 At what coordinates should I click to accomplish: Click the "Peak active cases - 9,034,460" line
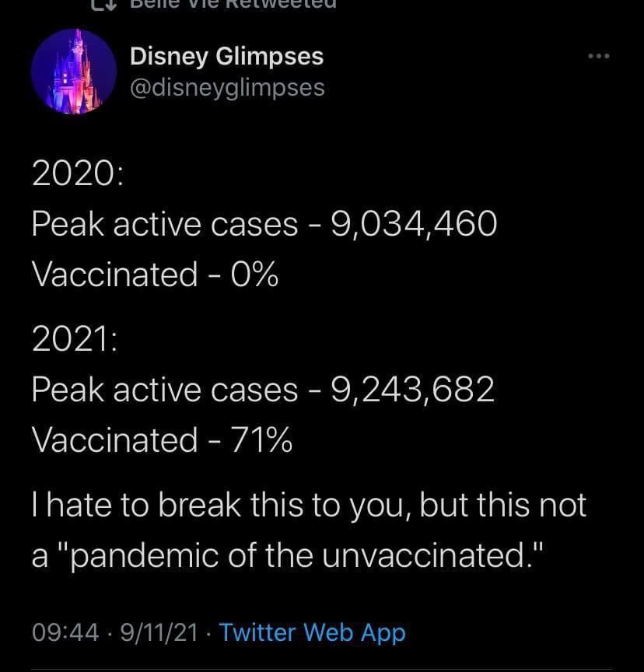264,225
